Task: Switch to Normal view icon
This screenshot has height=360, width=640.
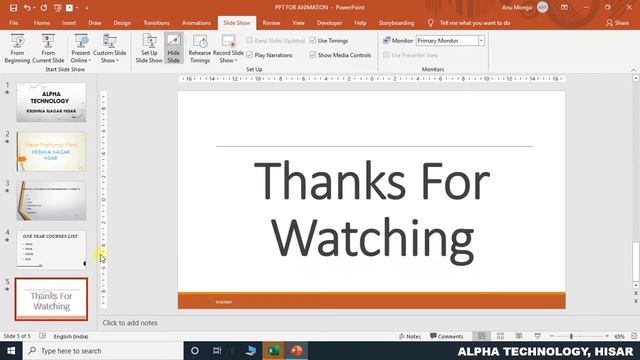Action: (482, 336)
